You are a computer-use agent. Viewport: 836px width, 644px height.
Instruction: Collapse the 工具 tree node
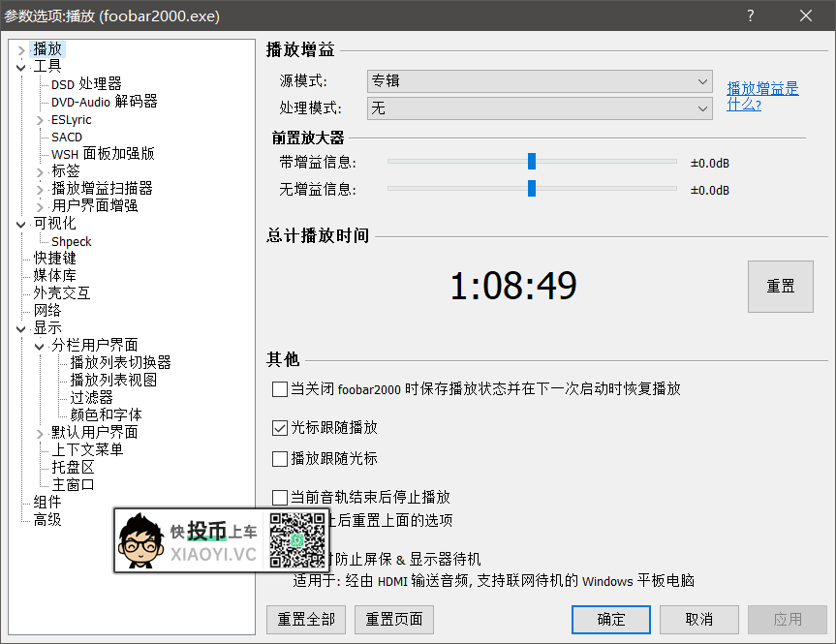point(20,67)
